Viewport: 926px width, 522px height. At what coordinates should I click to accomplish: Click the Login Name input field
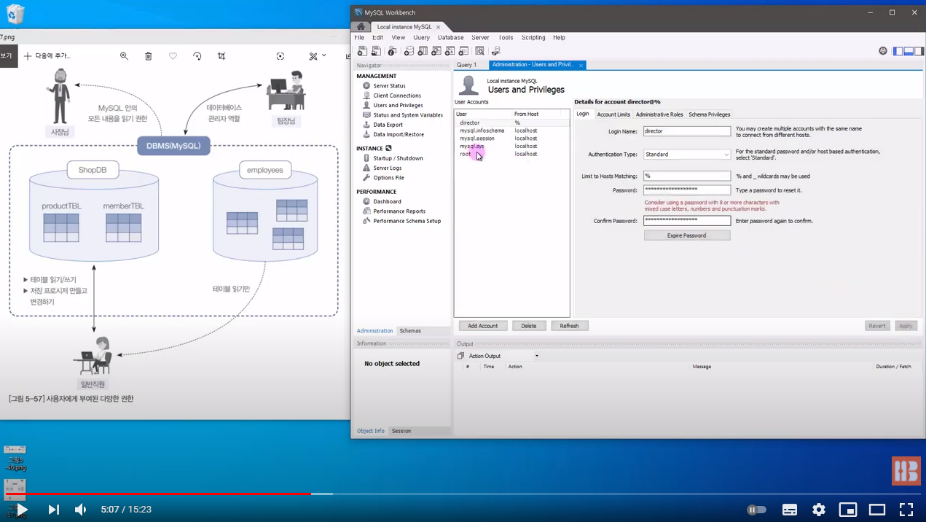point(687,131)
